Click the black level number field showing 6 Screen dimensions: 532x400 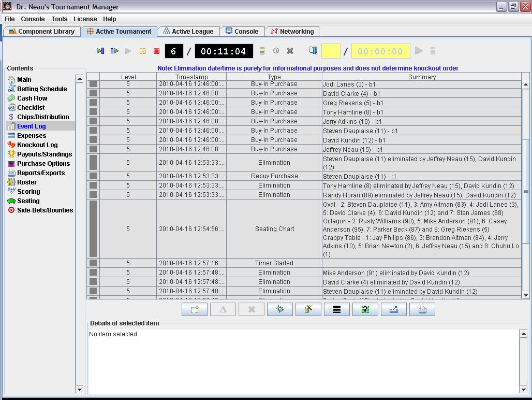(174, 51)
